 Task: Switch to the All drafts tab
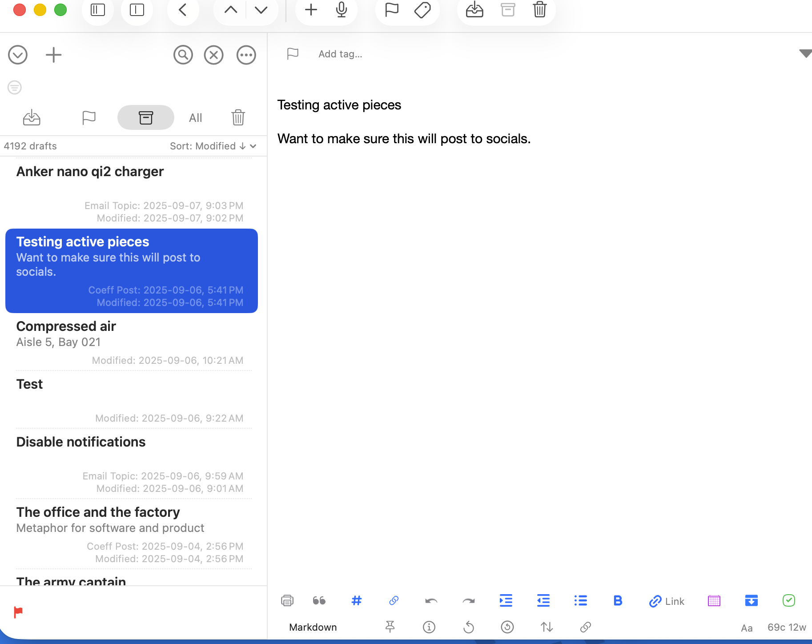tap(195, 118)
